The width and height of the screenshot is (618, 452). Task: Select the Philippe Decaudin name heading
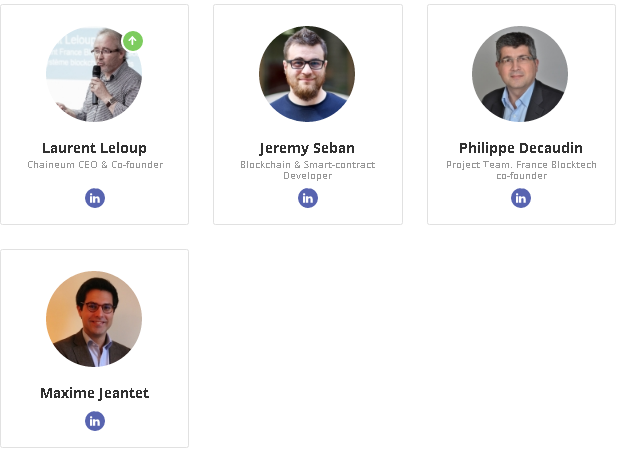tap(521, 148)
